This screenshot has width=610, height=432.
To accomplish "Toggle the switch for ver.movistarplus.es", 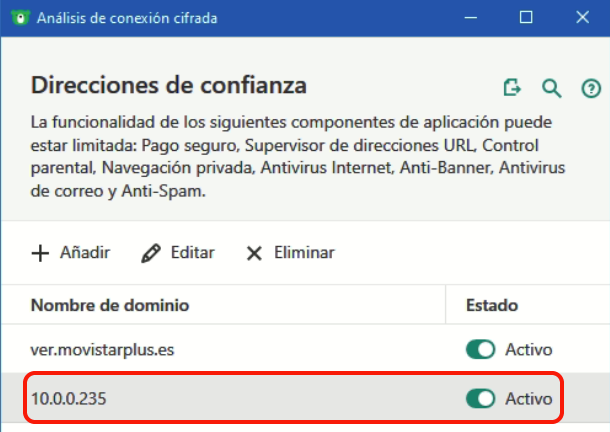I will (x=480, y=349).
